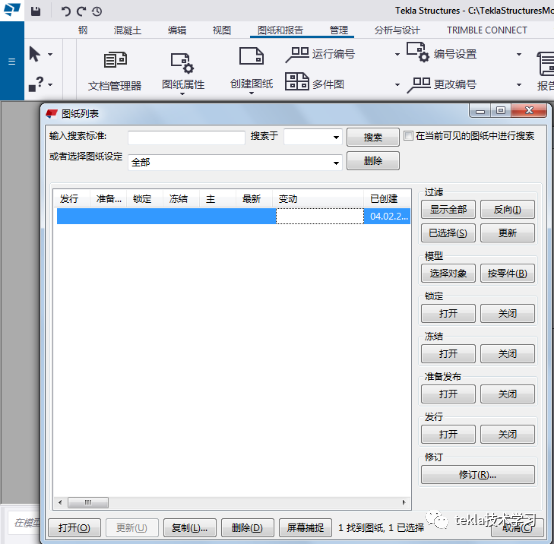Expand the 创建图纸 dropdown arrow
The height and width of the screenshot is (545, 554).
[251, 93]
